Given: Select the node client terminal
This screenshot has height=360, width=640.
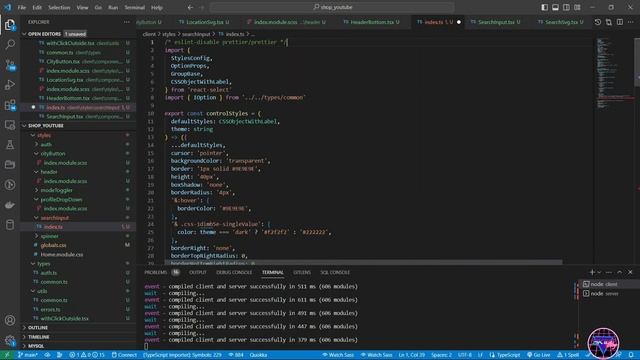Looking at the screenshot, I should (608, 284).
